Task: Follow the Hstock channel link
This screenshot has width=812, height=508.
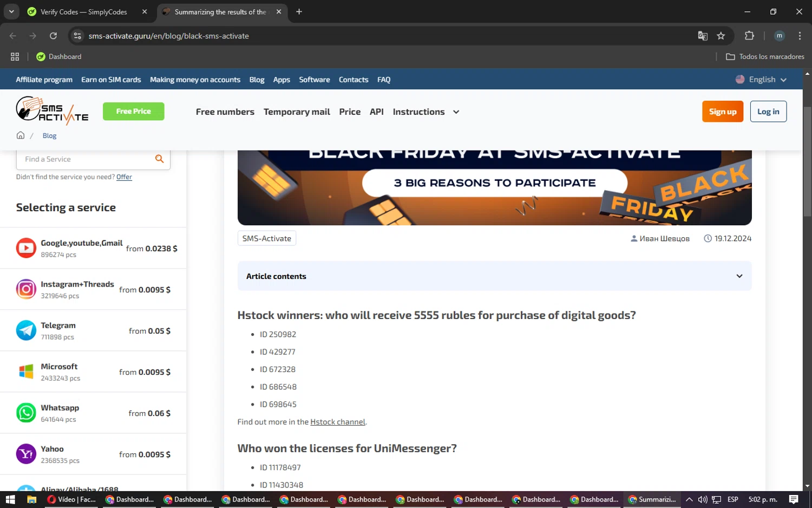Action: pos(338,422)
